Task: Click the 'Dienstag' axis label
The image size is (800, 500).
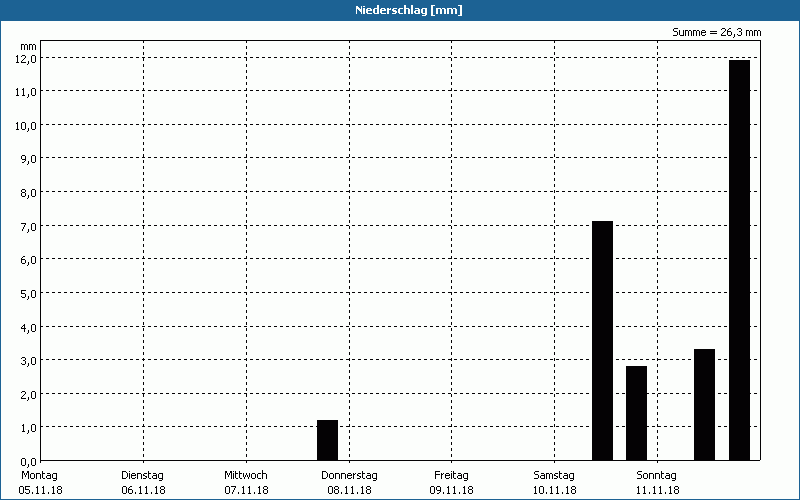Action: 142,476
